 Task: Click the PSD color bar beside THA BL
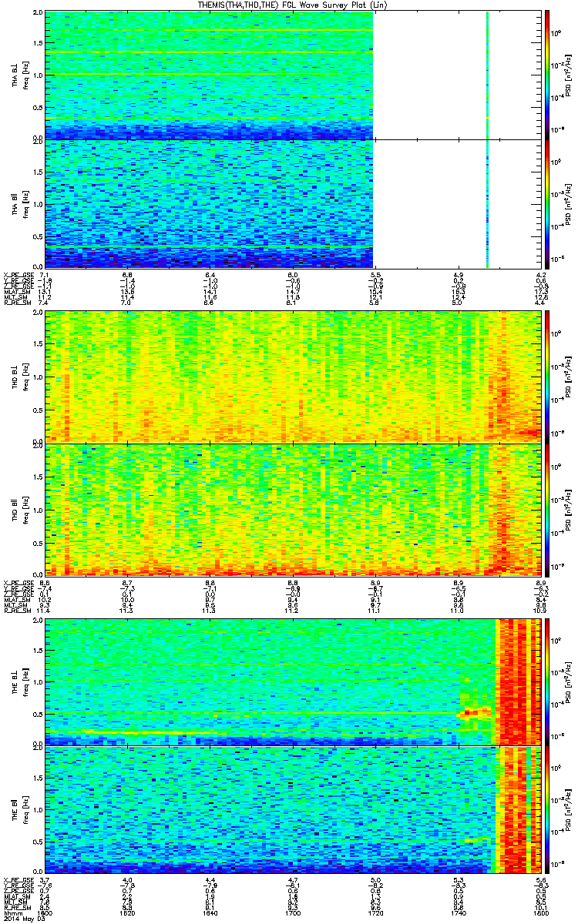coord(547,75)
